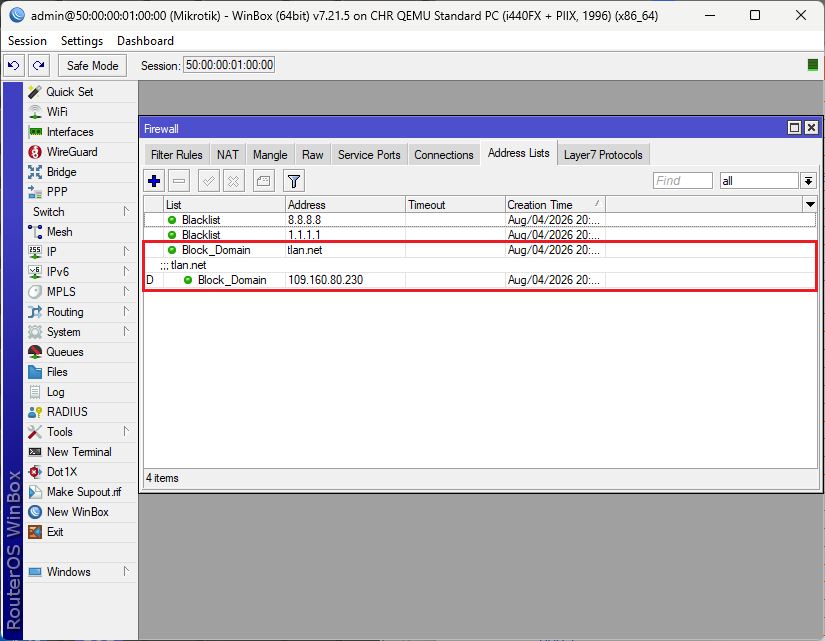Sort by the List column header
This screenshot has width=825, height=641.
[x=225, y=205]
